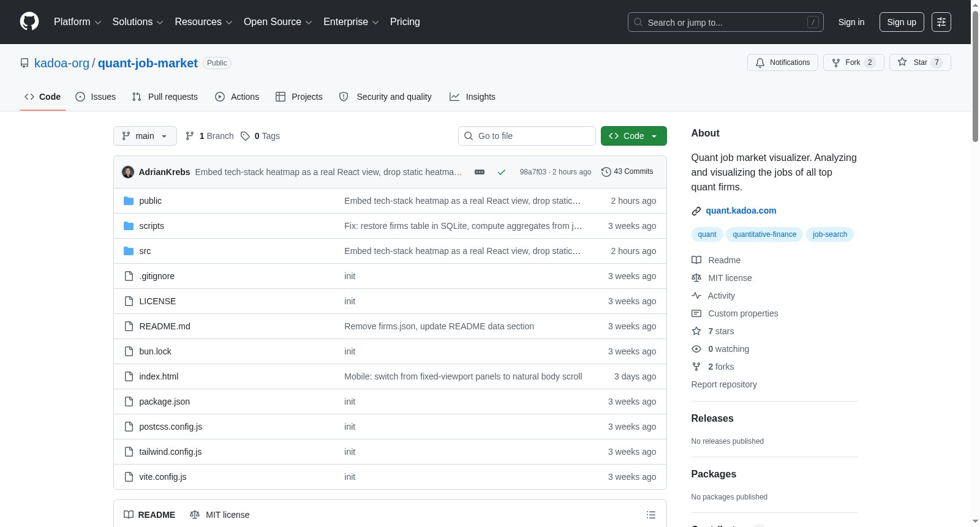Open the 43 Commits history link

click(627, 171)
